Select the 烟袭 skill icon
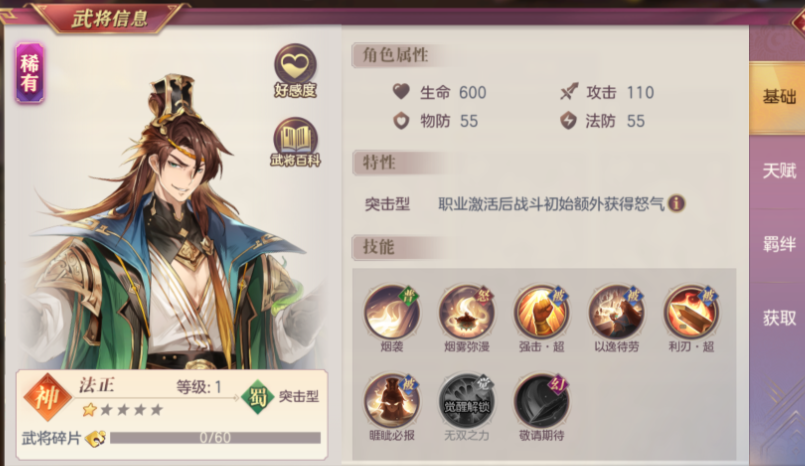 click(392, 313)
